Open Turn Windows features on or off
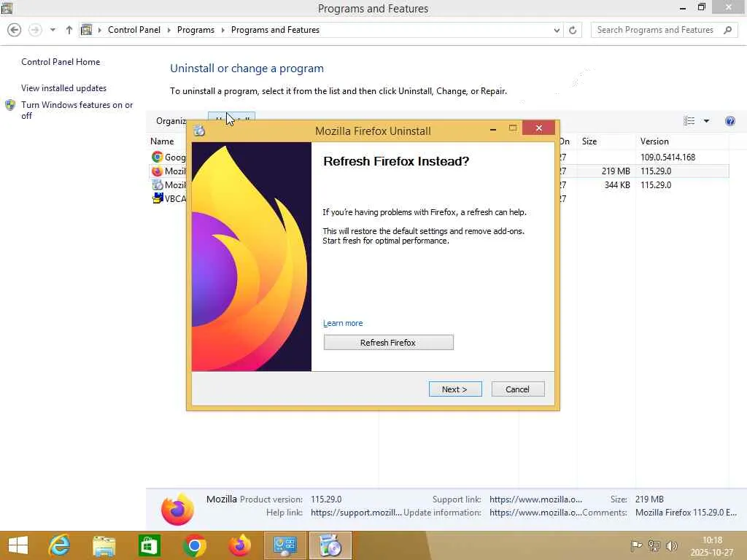 (x=77, y=110)
